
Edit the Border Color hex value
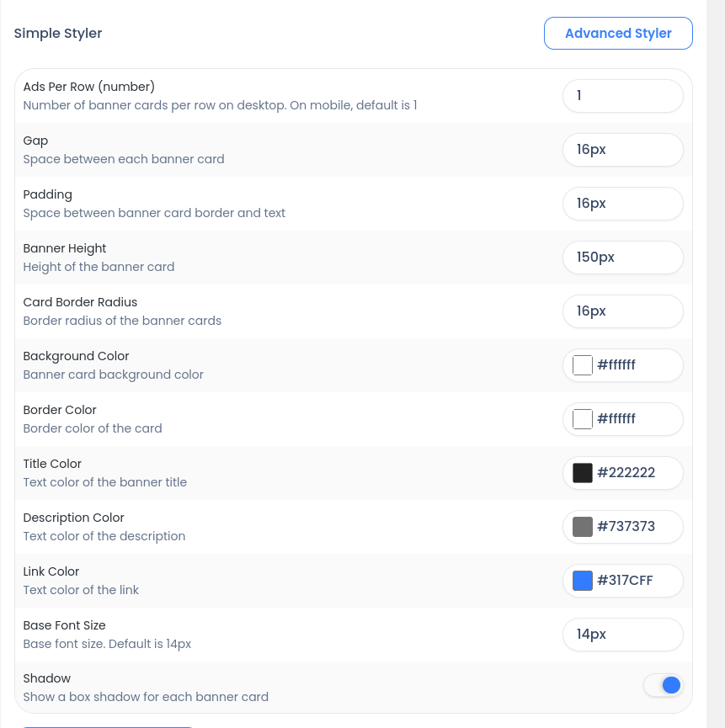[x=616, y=419]
